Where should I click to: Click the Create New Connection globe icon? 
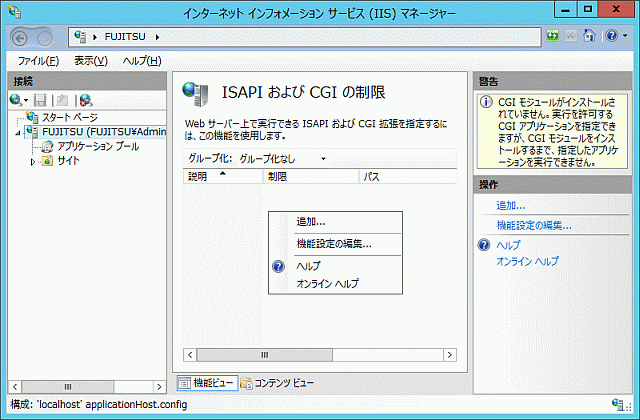point(16,100)
